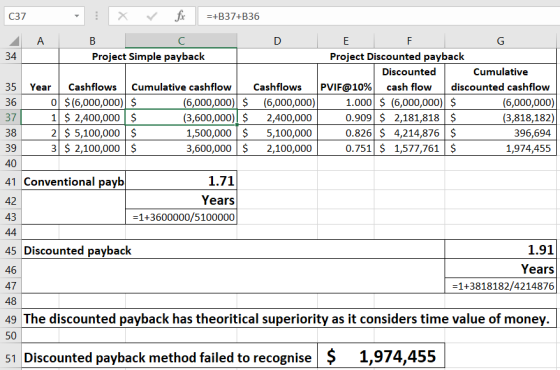Click cumulative discounted cell (3,818,182)

501,118
